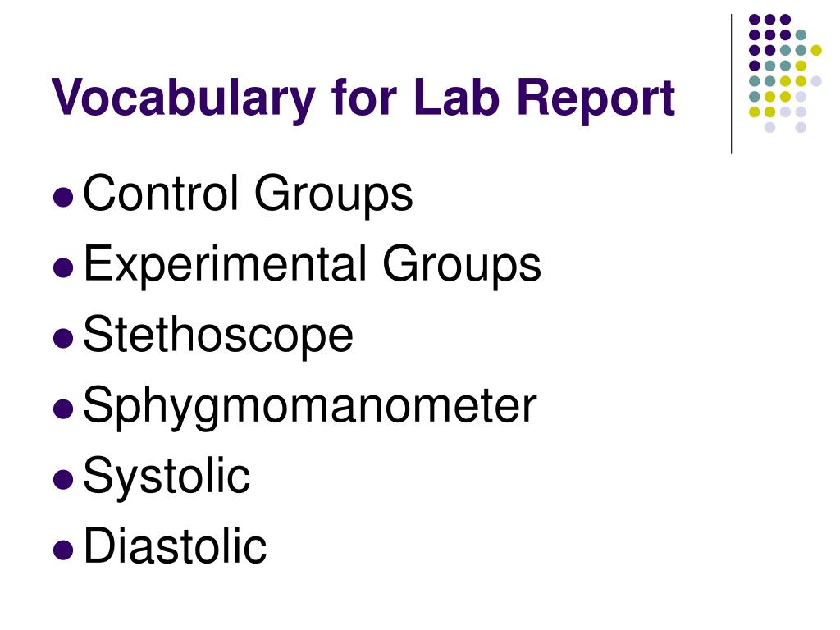The height and width of the screenshot is (630, 840).
Task: Click the word 'Vocabulary' in the title
Action: pos(184,98)
